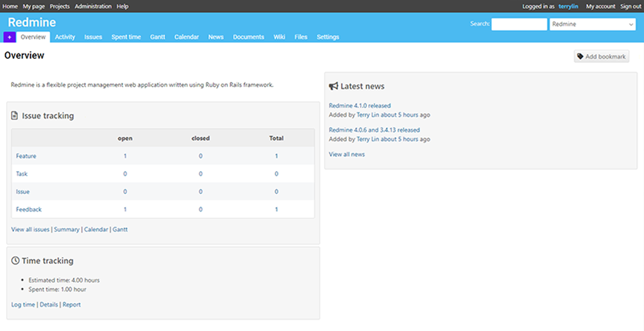Switch to the Activity tab
The width and height of the screenshot is (644, 331).
[65, 37]
